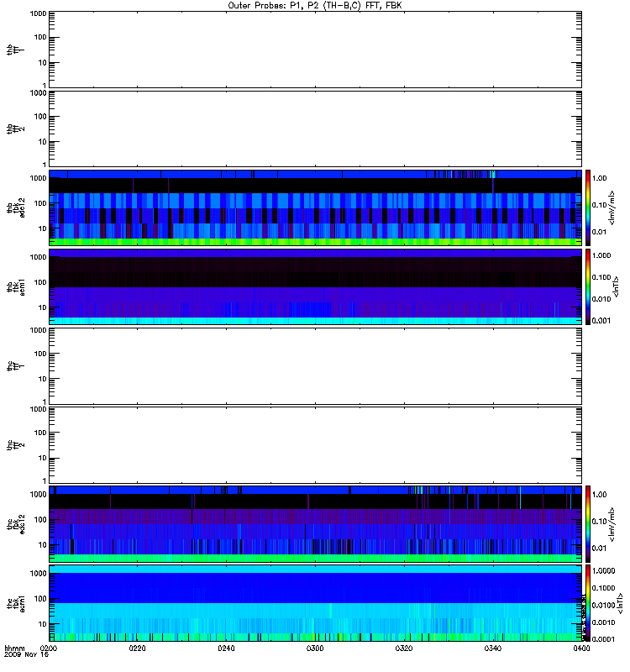Click the thc fbk edc12 color bar

(x=588, y=523)
